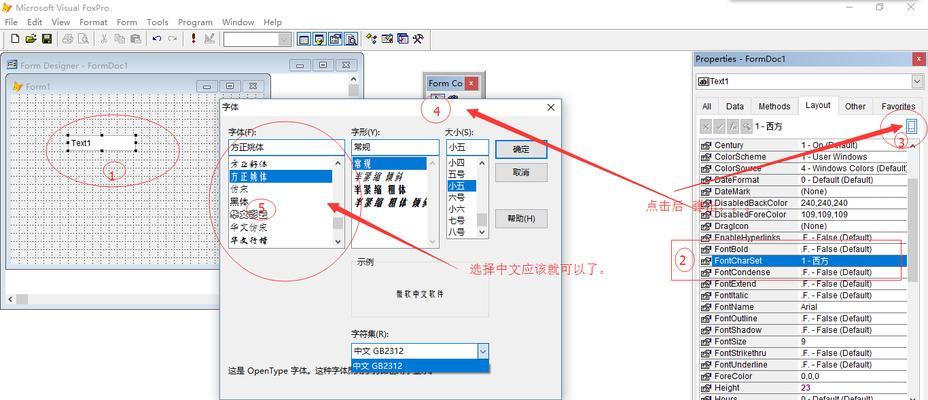Select the Text1 textbox on Form1
928x400 pixels.
pyautogui.click(x=102, y=143)
